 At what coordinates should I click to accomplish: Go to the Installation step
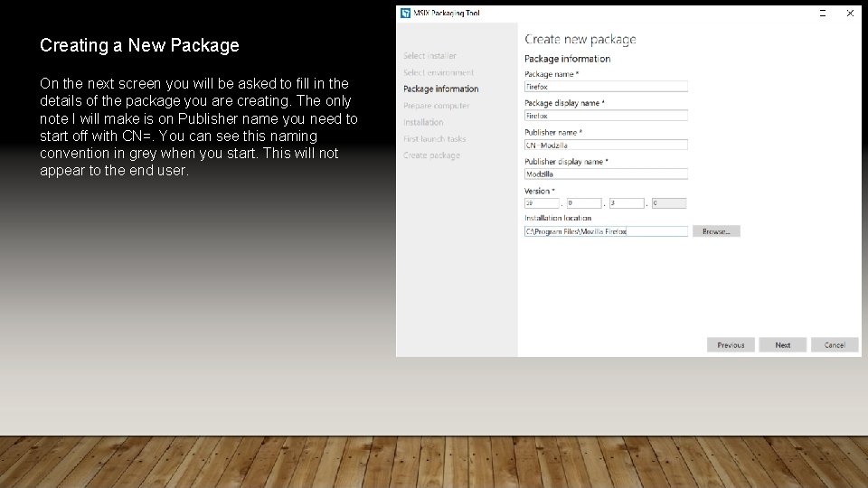click(423, 122)
